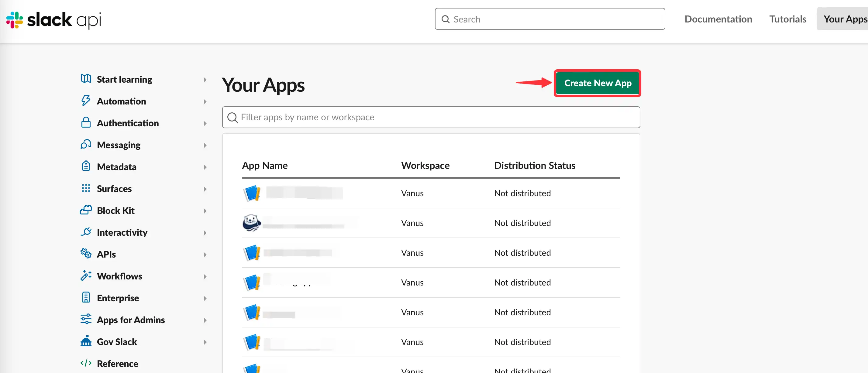Open the Tutorials nav link
Screen dimensions: 868x373
coord(787,19)
